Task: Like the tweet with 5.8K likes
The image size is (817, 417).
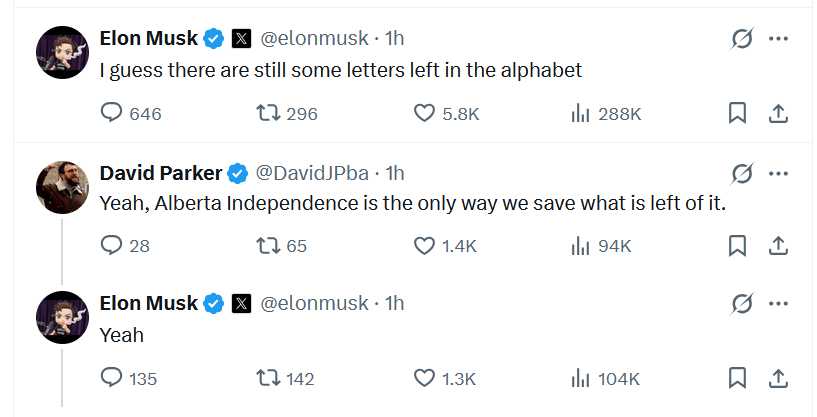Action: [425, 113]
